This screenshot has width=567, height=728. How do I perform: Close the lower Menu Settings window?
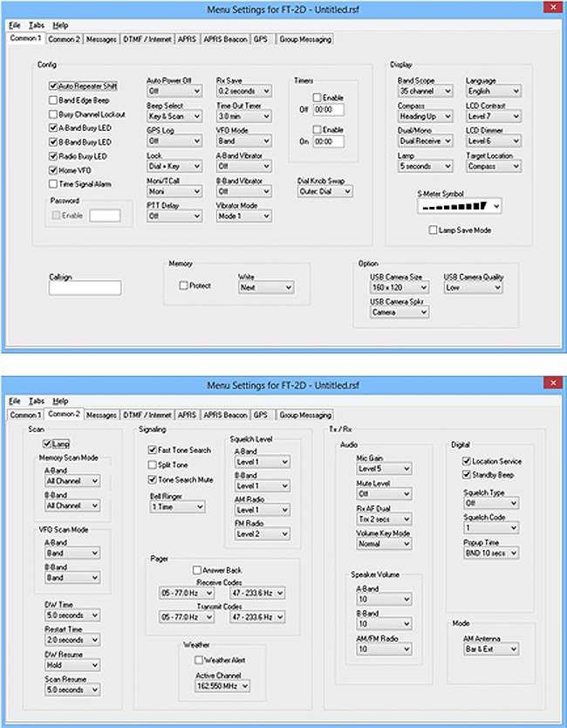click(553, 383)
